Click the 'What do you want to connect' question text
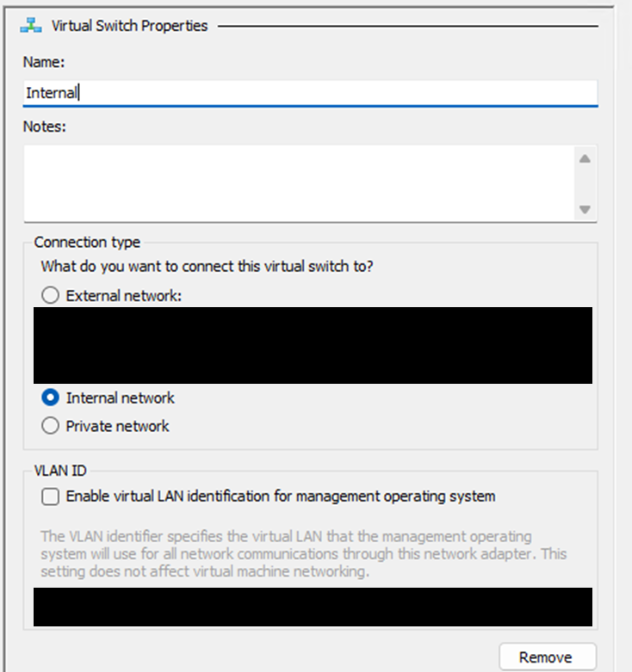The width and height of the screenshot is (632, 672). coord(207,267)
